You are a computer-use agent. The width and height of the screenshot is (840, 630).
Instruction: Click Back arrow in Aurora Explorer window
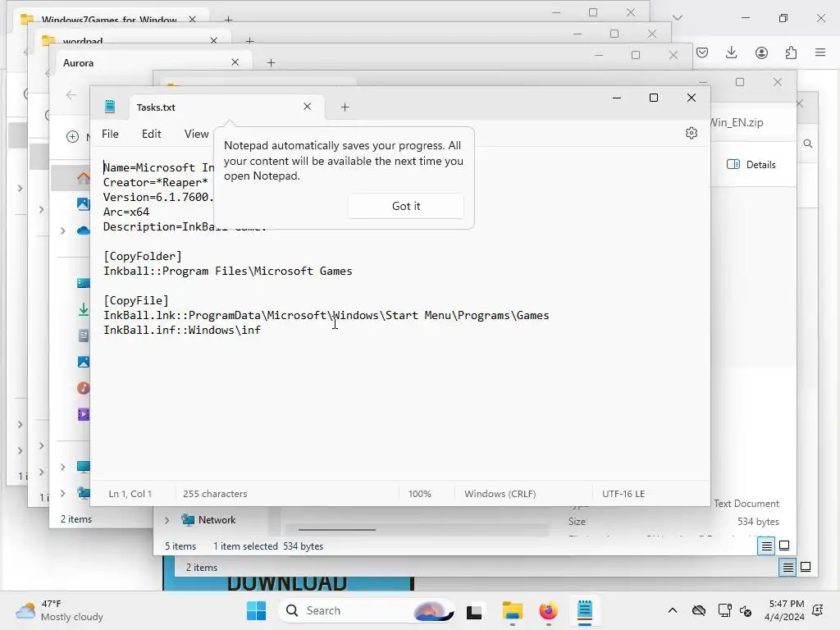pyautogui.click(x=71, y=95)
